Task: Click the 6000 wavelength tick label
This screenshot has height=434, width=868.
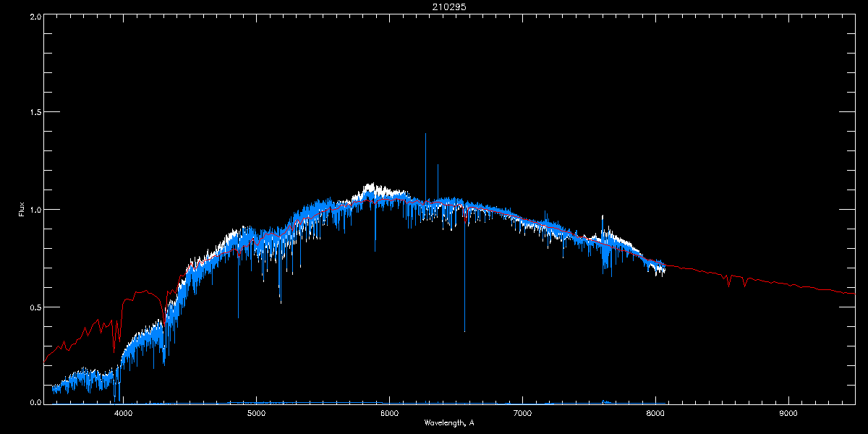Action: point(389,414)
